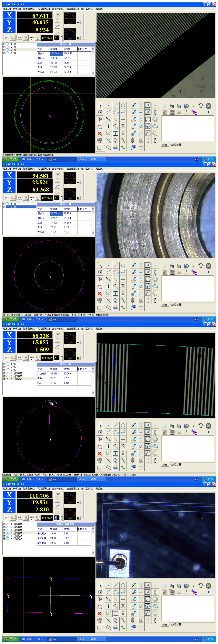Click spinner up arrow beside 0/4:0/2 in X 111.706 window
This screenshot has height=644, width=218.
61,516
